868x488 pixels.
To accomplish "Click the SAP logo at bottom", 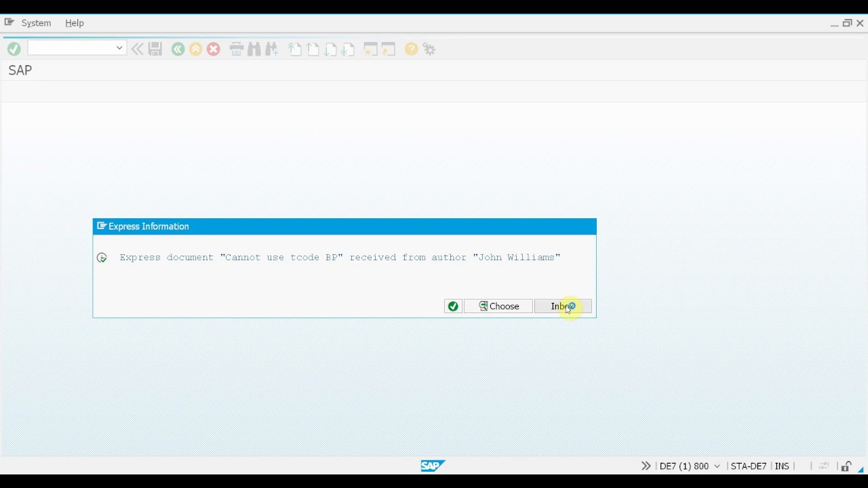I will pos(433,466).
